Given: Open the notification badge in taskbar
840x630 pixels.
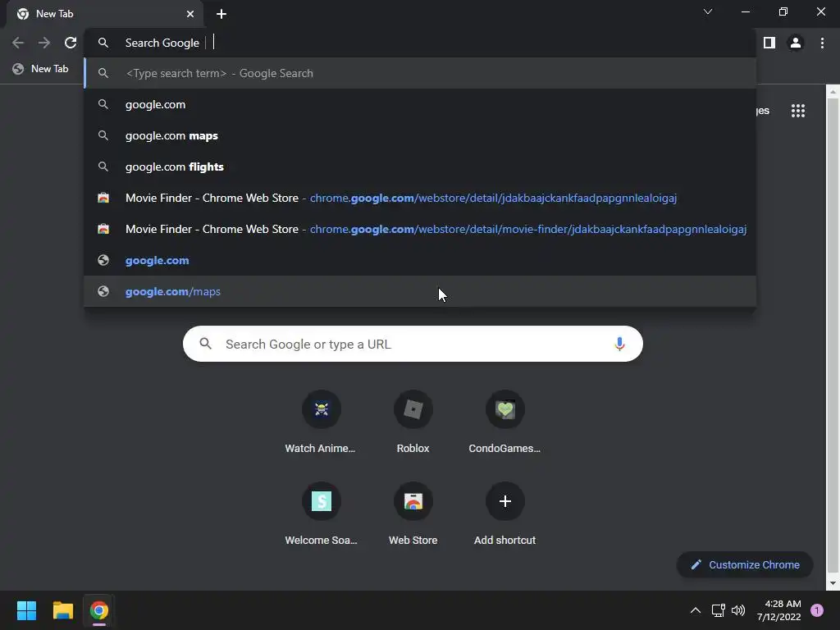Looking at the screenshot, I should pyautogui.click(x=817, y=610).
